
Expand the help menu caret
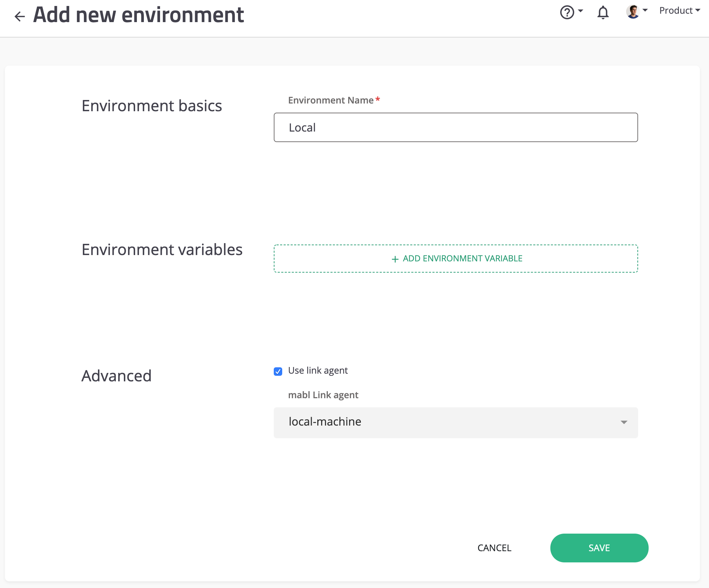coord(581,11)
